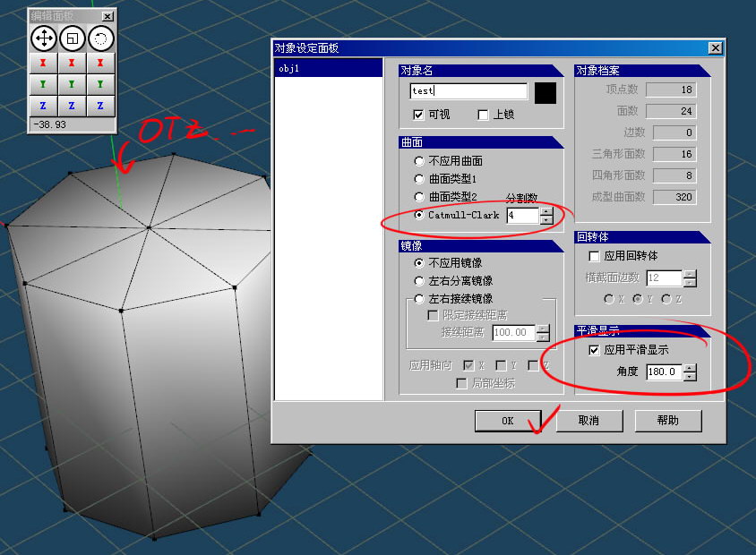Select the scale tool in edit panel

73,38
